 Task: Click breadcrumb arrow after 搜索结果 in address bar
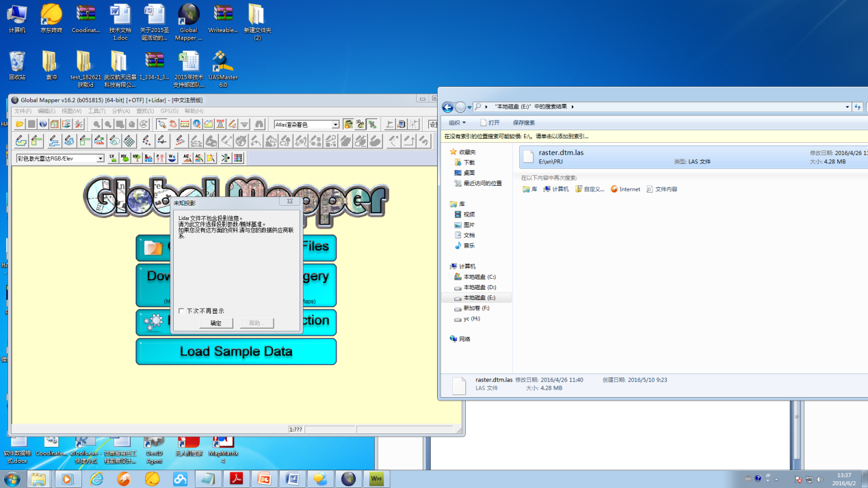pyautogui.click(x=573, y=107)
